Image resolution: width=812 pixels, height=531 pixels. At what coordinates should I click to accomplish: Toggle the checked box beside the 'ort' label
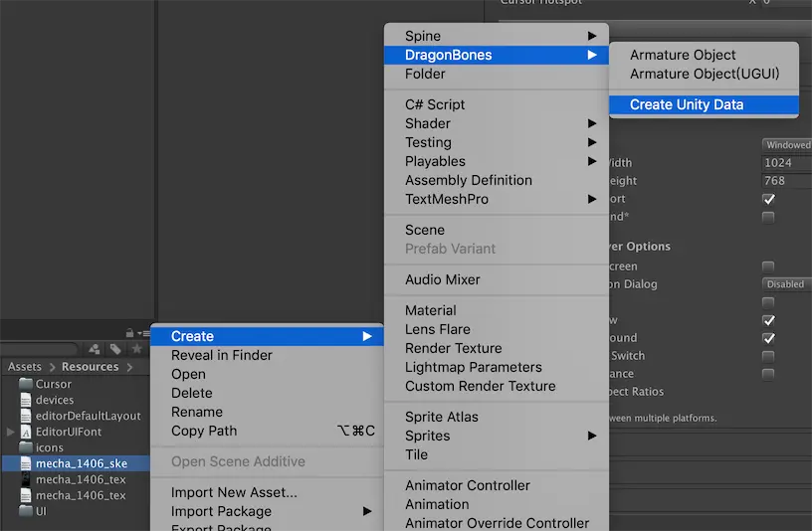pyautogui.click(x=768, y=199)
